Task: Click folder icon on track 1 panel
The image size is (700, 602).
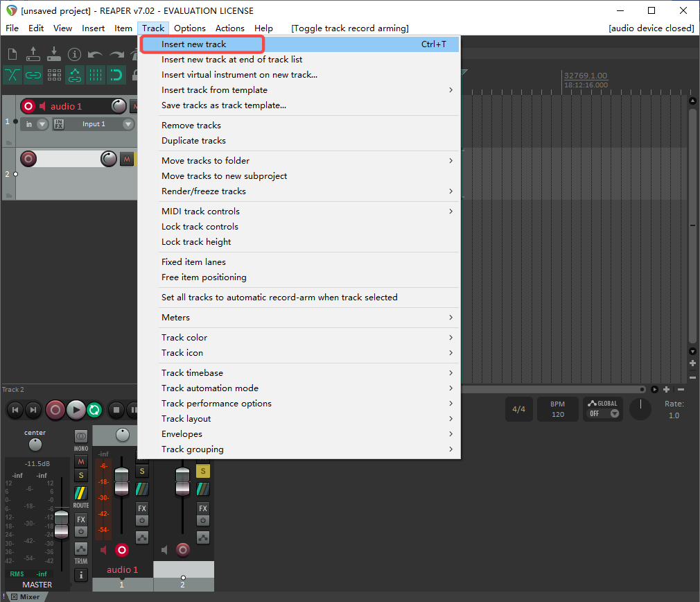Action: pos(8,143)
